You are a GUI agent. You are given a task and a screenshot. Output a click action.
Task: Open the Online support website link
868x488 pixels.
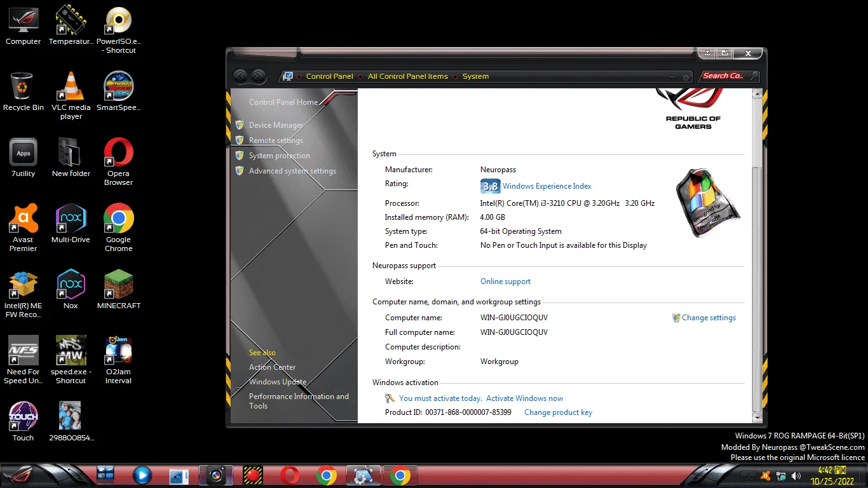tap(505, 281)
